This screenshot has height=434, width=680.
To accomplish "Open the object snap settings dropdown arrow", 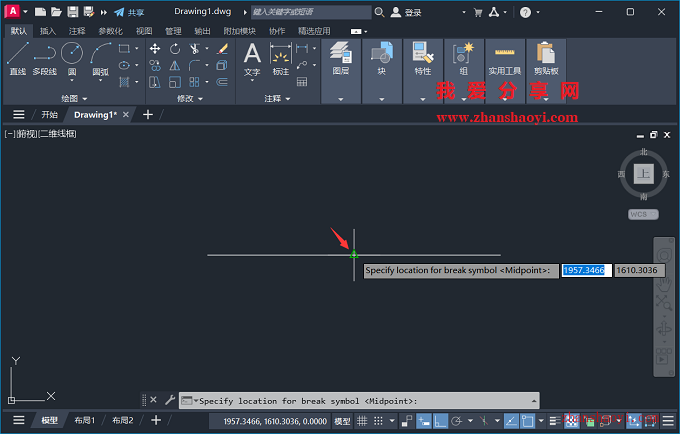I will point(541,421).
